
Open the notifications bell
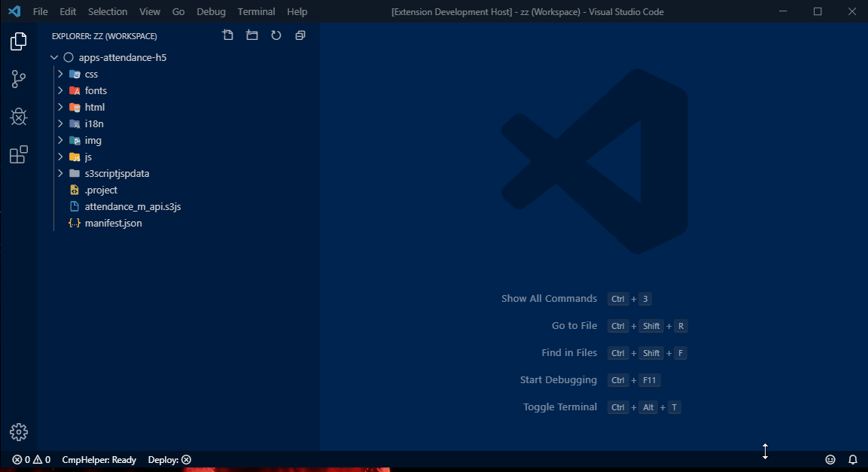pyautogui.click(x=853, y=459)
